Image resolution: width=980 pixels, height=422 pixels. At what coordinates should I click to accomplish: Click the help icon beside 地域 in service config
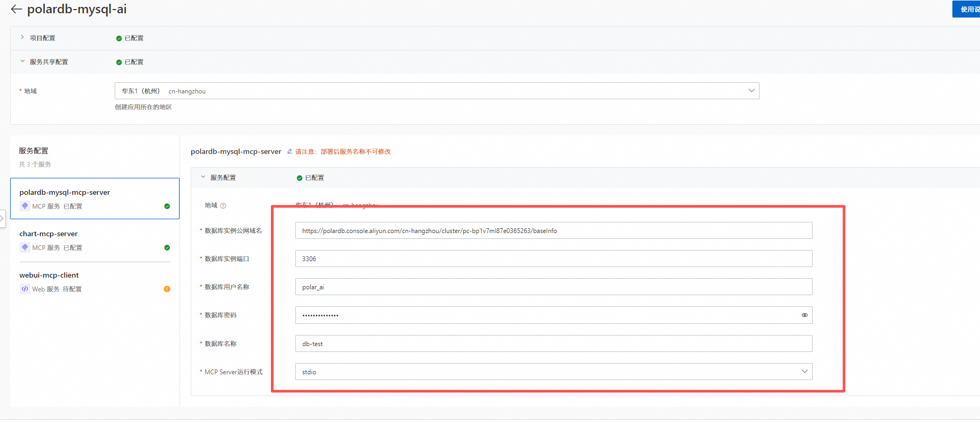coord(223,205)
